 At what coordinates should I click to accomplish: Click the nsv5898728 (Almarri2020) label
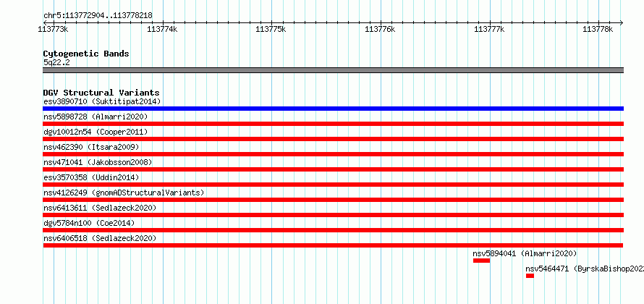[x=96, y=117]
